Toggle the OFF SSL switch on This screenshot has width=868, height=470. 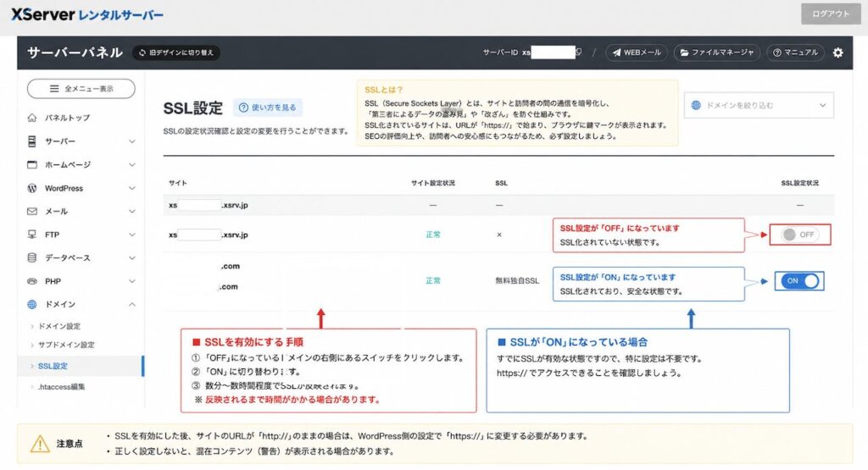pyautogui.click(x=800, y=235)
